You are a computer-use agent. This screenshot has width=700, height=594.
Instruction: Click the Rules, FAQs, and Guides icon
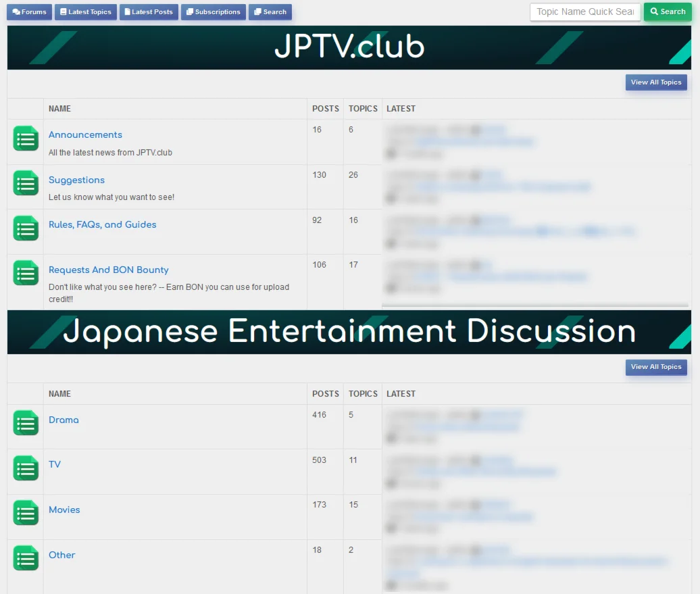[x=26, y=228]
